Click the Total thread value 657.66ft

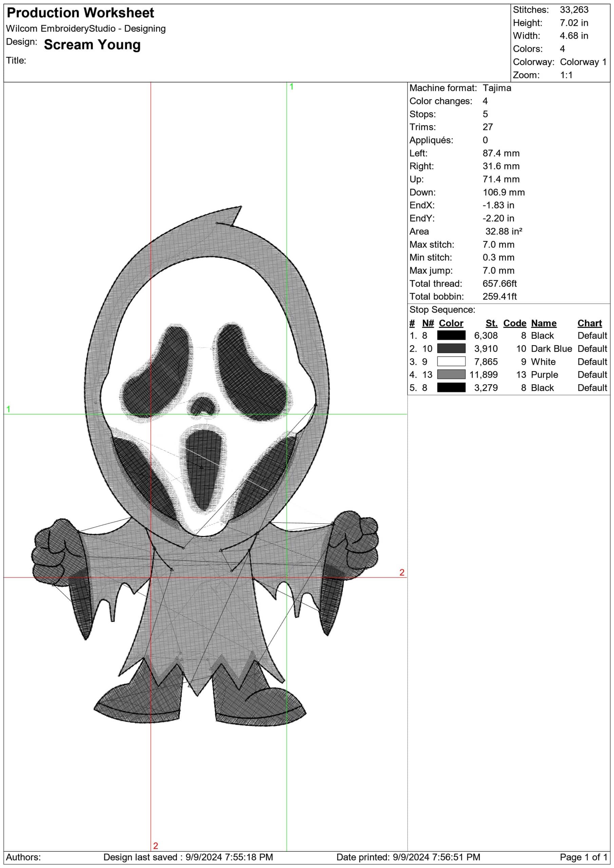[499, 283]
